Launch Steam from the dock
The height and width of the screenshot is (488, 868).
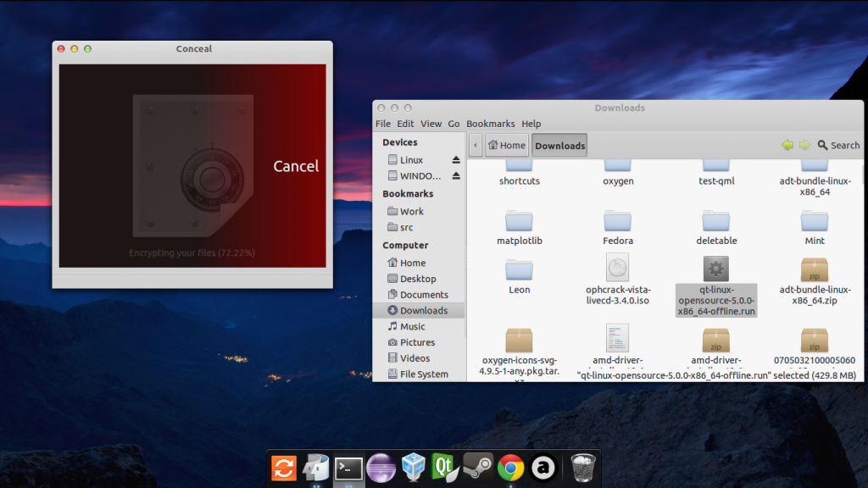(x=478, y=467)
